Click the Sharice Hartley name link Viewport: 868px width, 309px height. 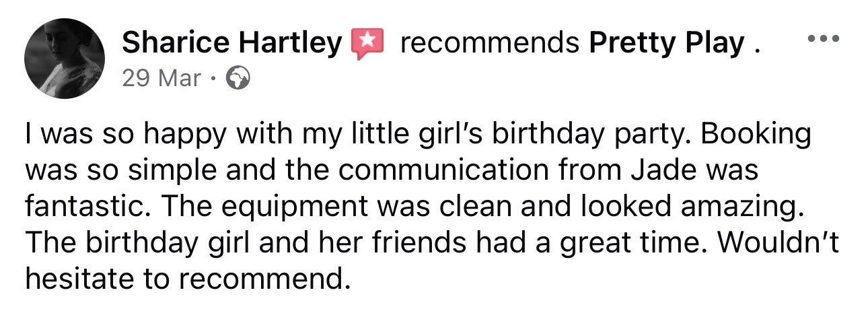233,44
